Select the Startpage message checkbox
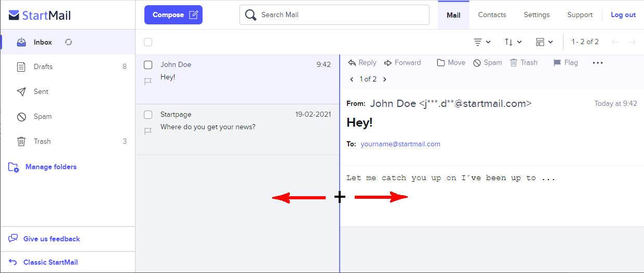Viewport: 644px width, 273px height. [148, 115]
